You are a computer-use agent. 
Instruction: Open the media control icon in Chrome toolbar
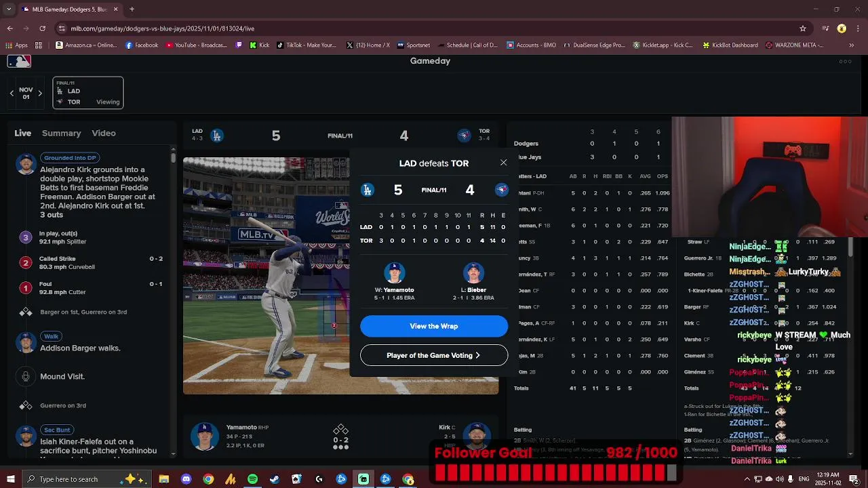(x=825, y=28)
